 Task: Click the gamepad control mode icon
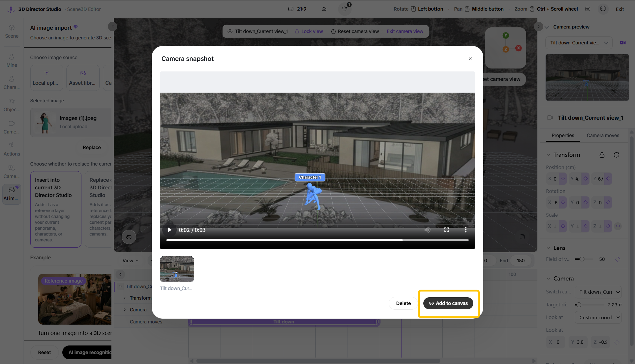[x=129, y=237]
